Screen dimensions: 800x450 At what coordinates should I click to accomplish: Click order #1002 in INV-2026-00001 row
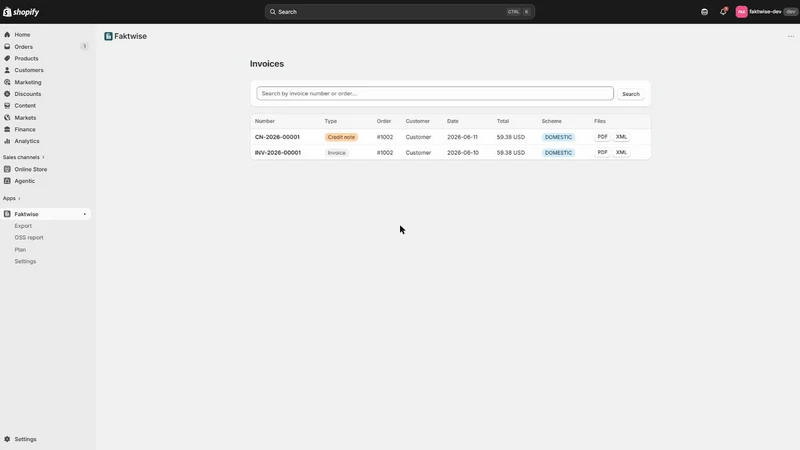[385, 153]
